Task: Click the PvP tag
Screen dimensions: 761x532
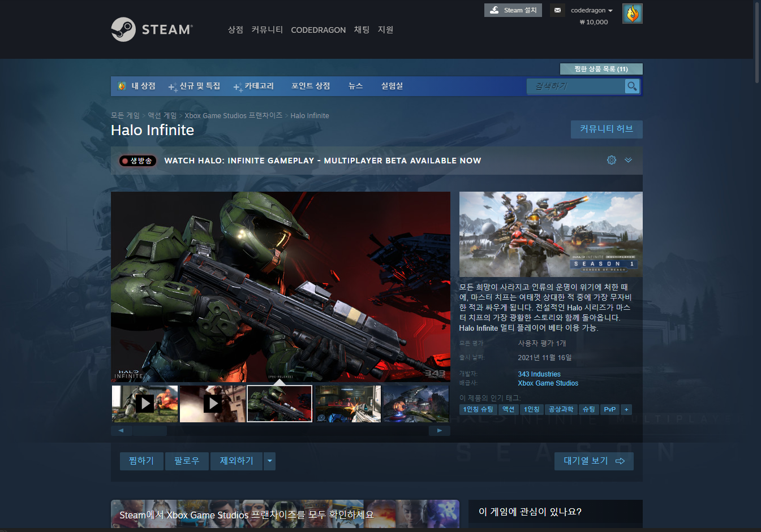Action: click(610, 409)
